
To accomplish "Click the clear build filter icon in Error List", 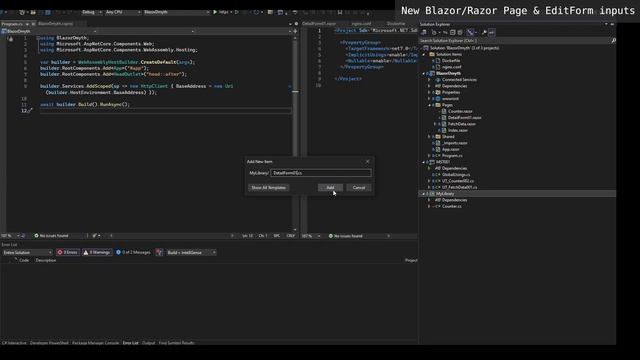I will 159,253.
